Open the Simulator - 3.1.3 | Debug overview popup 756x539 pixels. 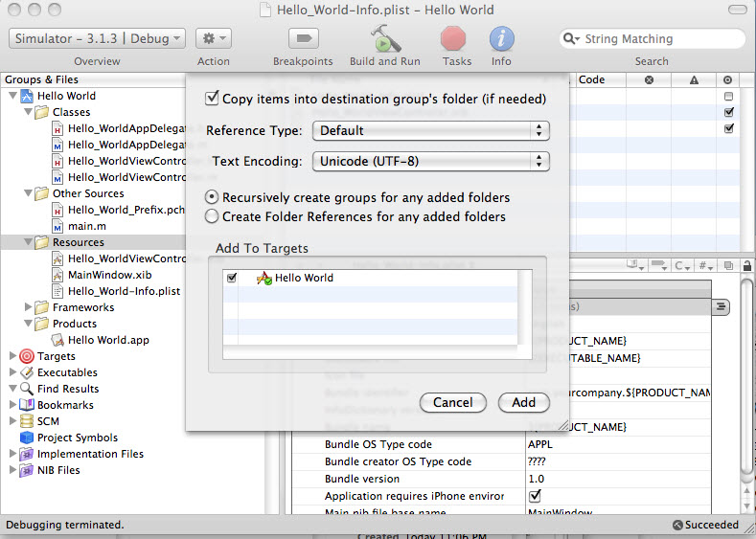(97, 38)
